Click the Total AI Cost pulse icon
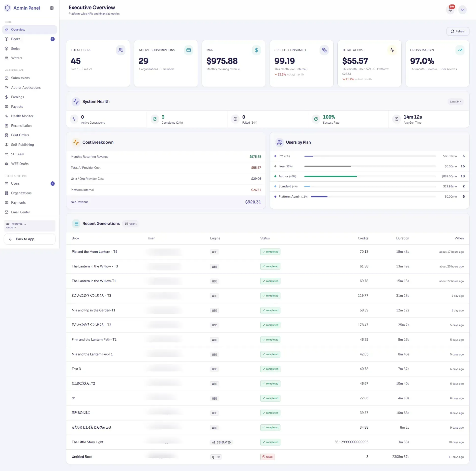Viewport: 476px width, 471px height. pyautogui.click(x=392, y=50)
